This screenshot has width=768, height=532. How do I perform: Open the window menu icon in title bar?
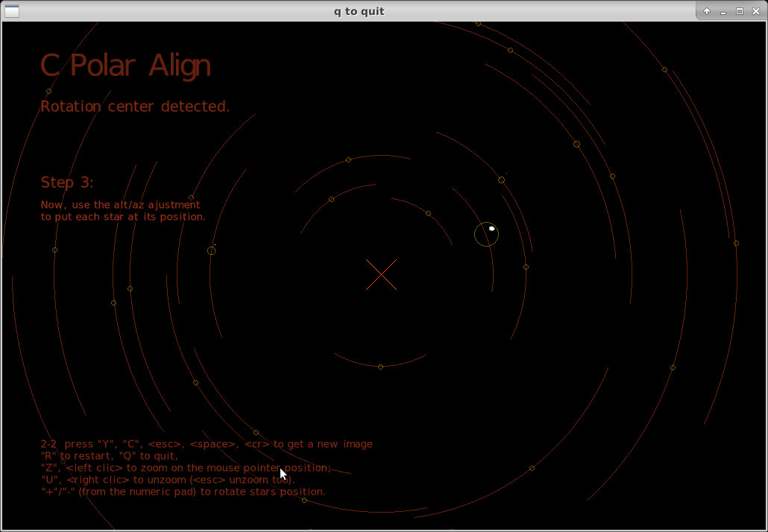click(12, 11)
